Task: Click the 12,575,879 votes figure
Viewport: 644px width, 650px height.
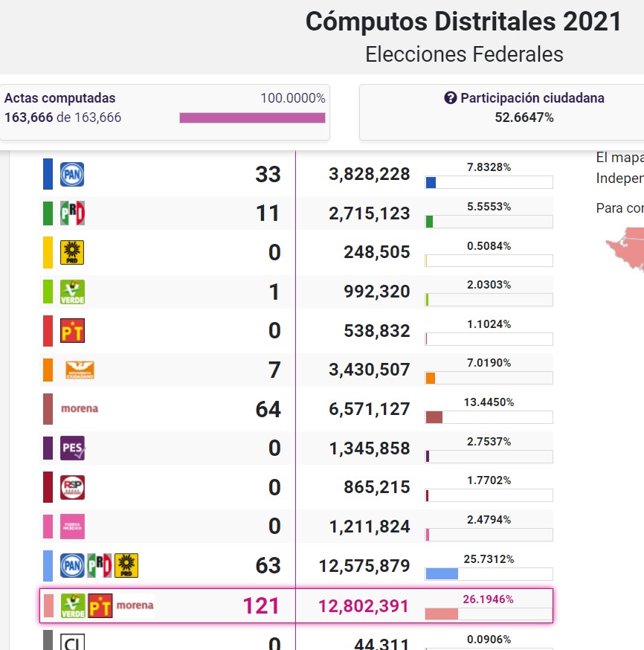Action: click(364, 566)
